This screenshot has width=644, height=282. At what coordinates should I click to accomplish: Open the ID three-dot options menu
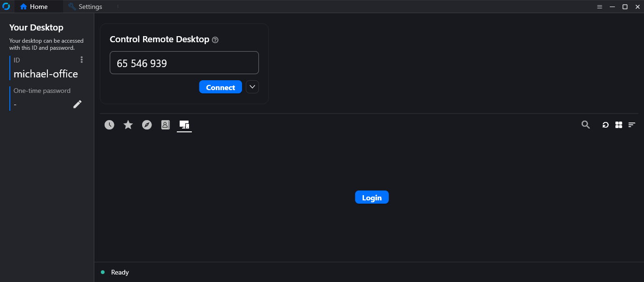click(82, 60)
